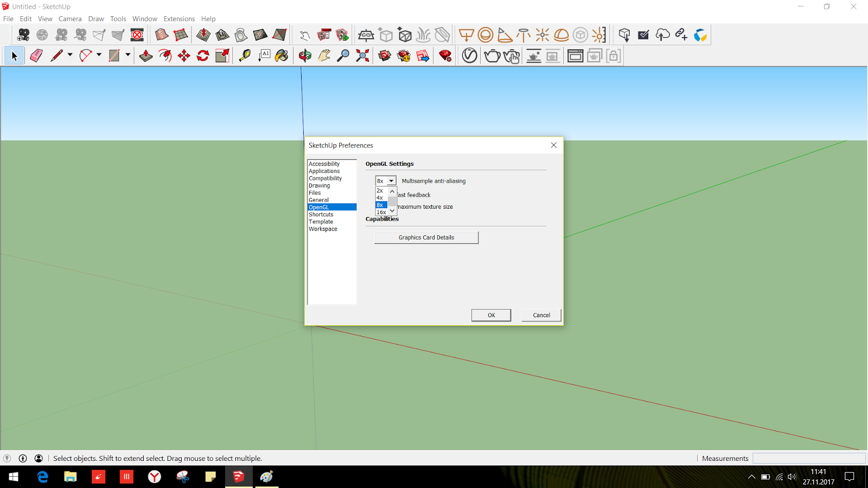Viewport: 868px width, 488px height.
Task: Open the Windows notification center
Action: coord(850,477)
